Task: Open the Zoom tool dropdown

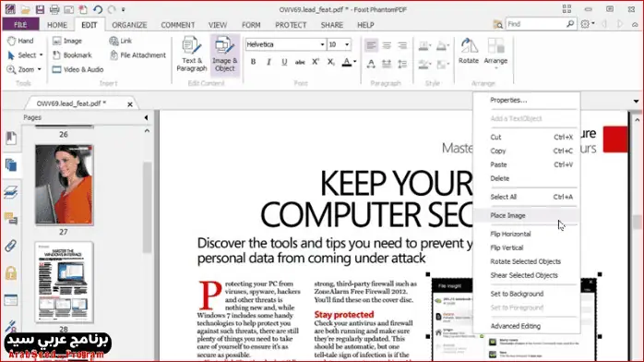Action: 40,69
